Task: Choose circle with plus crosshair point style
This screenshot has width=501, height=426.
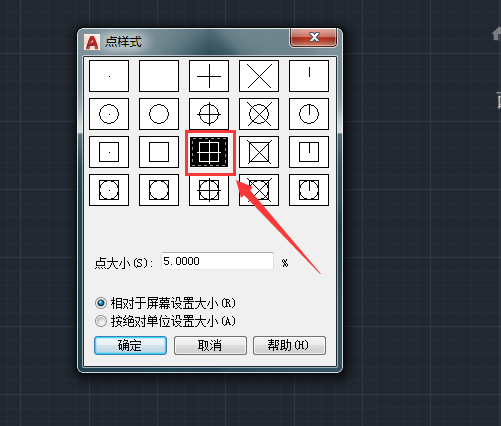Action: tap(209, 114)
